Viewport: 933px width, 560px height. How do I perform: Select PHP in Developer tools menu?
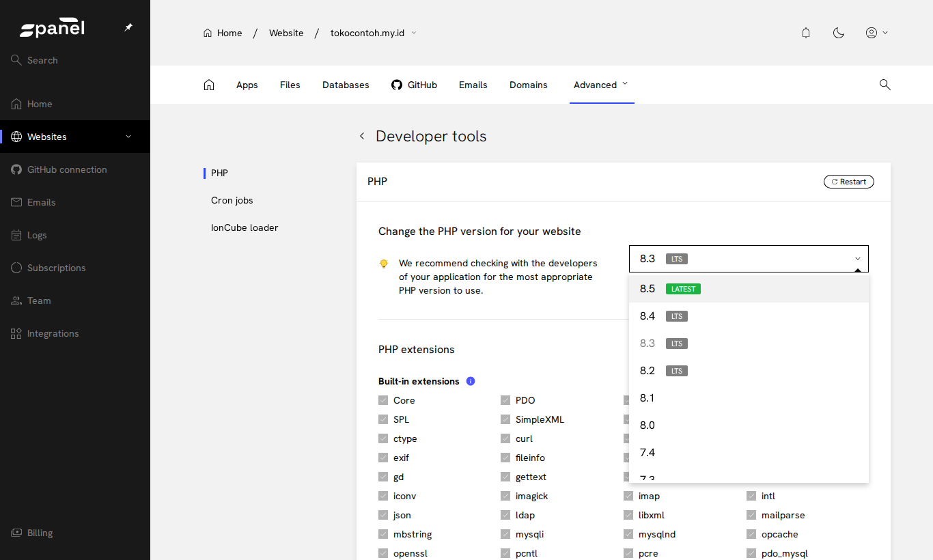[219, 173]
